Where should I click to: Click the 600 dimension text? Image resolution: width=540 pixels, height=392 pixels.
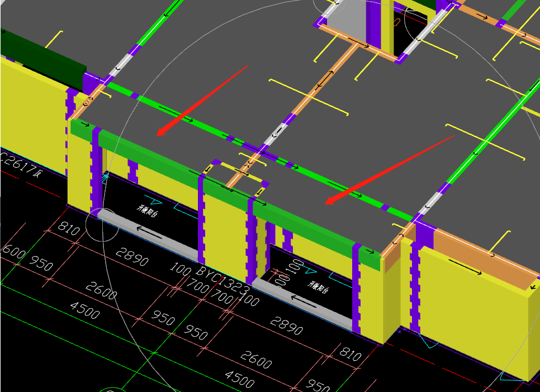tap(13, 251)
